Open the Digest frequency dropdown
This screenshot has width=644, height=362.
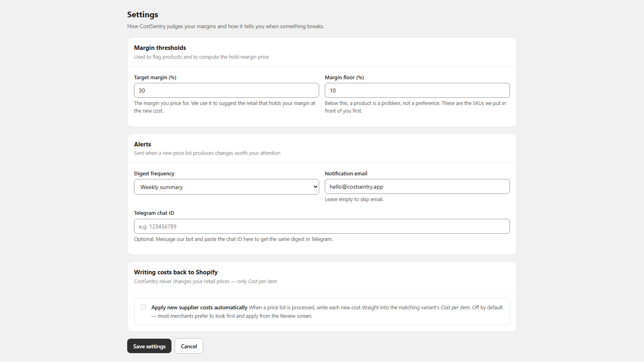pos(227,187)
